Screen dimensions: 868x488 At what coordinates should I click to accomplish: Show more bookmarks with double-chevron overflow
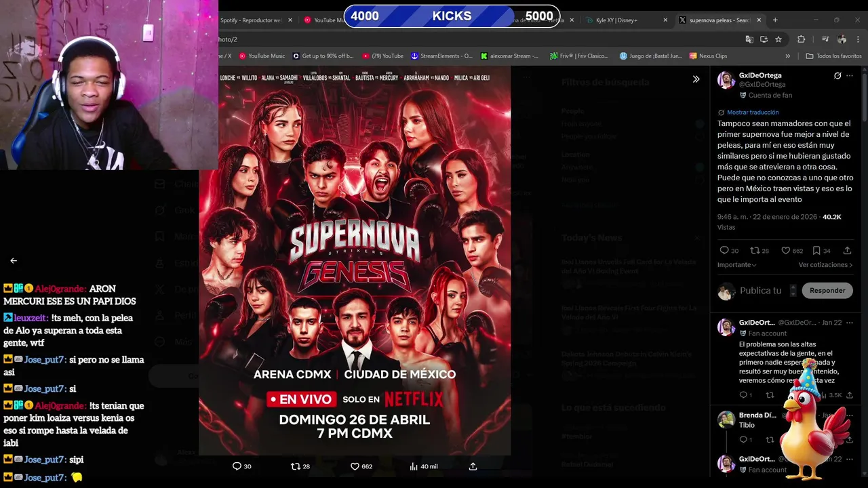[x=787, y=56]
